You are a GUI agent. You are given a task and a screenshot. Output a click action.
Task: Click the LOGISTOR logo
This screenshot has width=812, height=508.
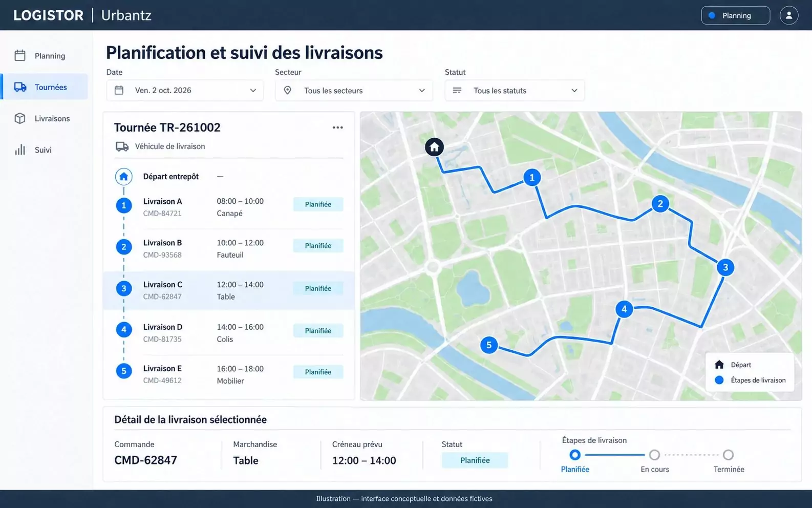49,15
